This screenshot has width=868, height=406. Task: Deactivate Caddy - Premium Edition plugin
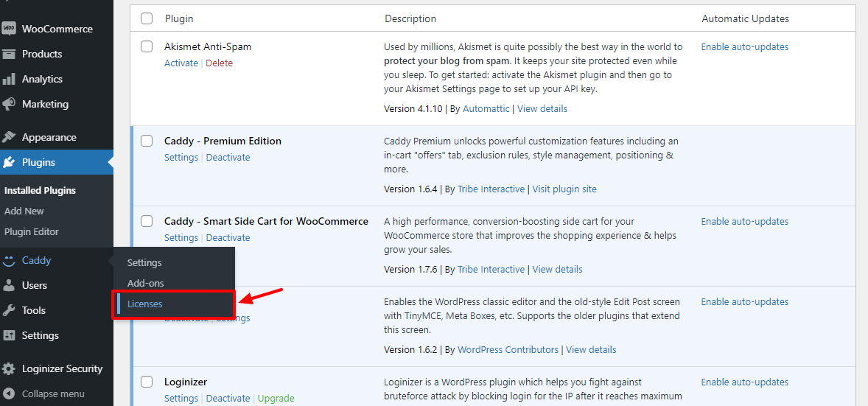coord(228,158)
